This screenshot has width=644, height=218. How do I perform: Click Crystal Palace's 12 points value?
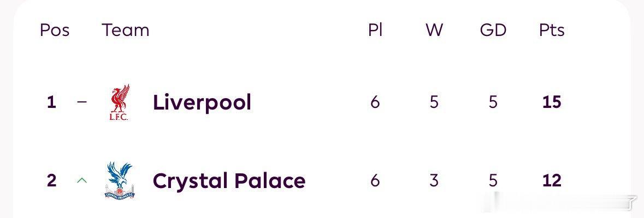point(552,180)
